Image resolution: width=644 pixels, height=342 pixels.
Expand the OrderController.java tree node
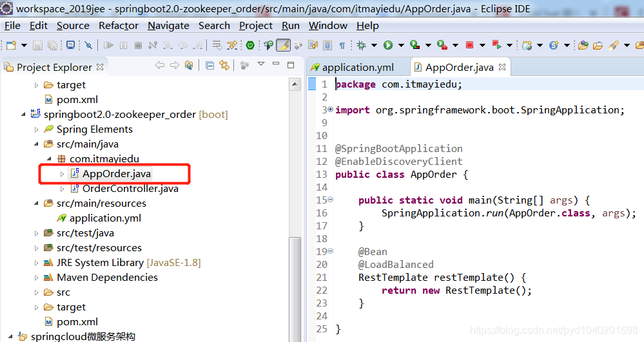(62, 189)
